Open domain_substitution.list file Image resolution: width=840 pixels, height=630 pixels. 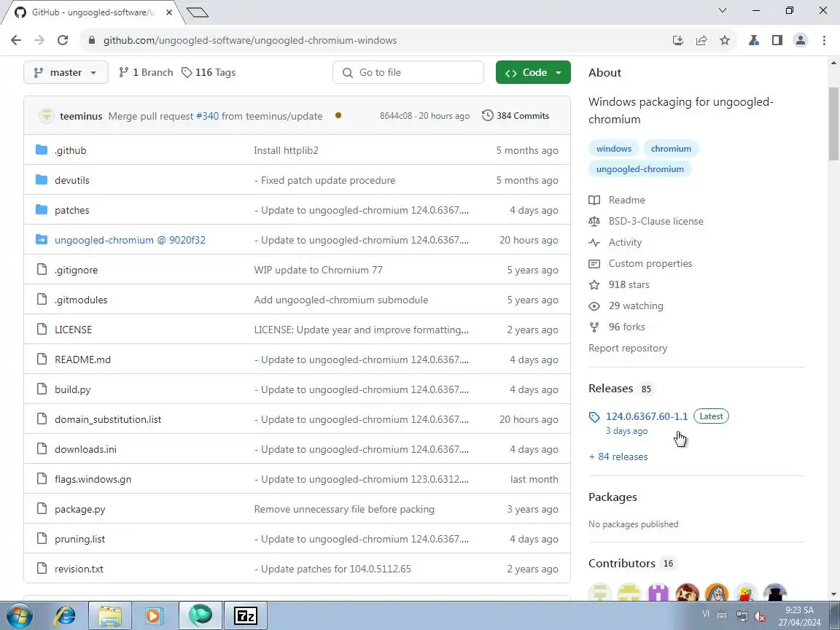tap(108, 419)
